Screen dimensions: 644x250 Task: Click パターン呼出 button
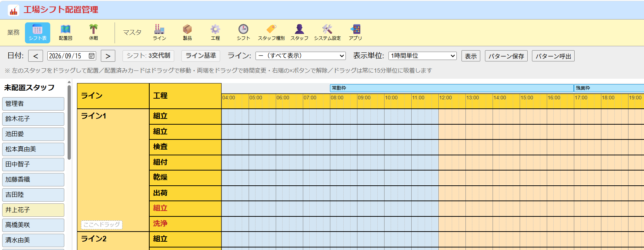pyautogui.click(x=553, y=56)
